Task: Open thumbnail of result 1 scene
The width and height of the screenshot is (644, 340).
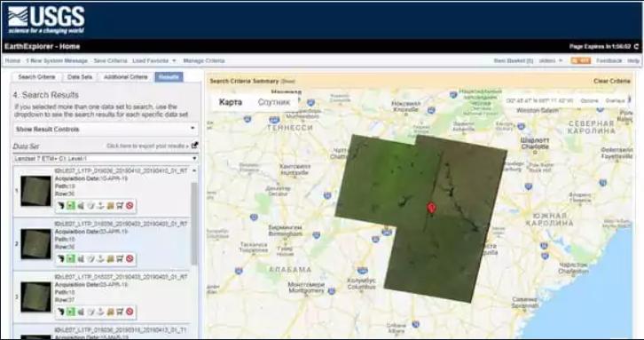Action: click(x=35, y=191)
